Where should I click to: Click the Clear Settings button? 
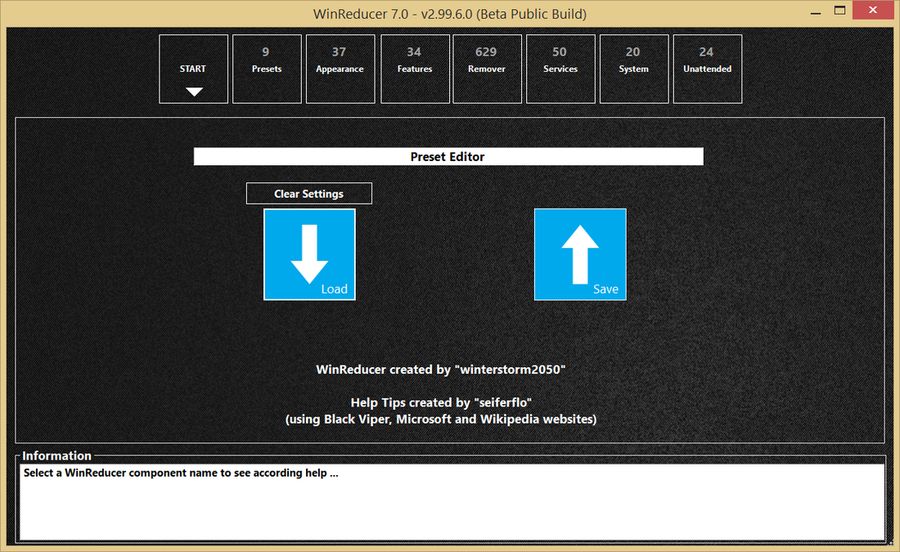coord(309,193)
